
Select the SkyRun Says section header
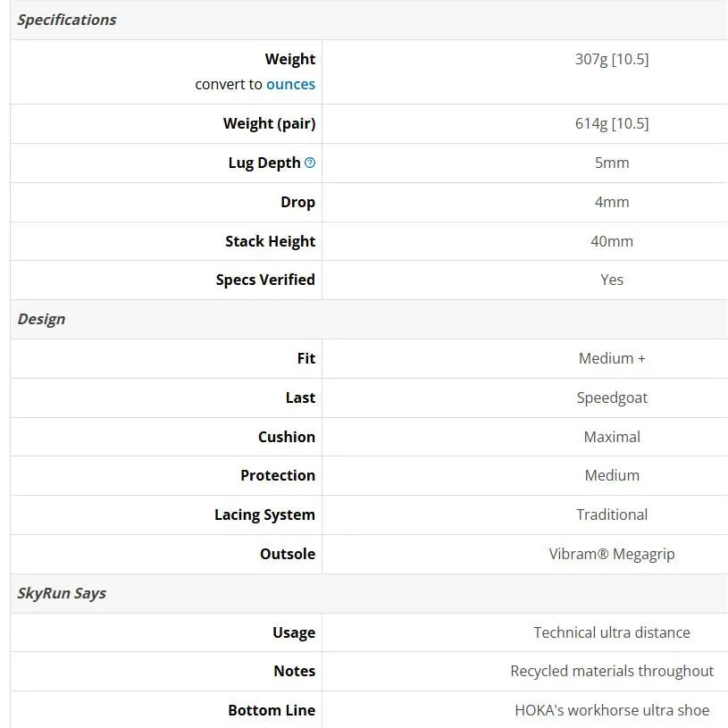pos(62,593)
